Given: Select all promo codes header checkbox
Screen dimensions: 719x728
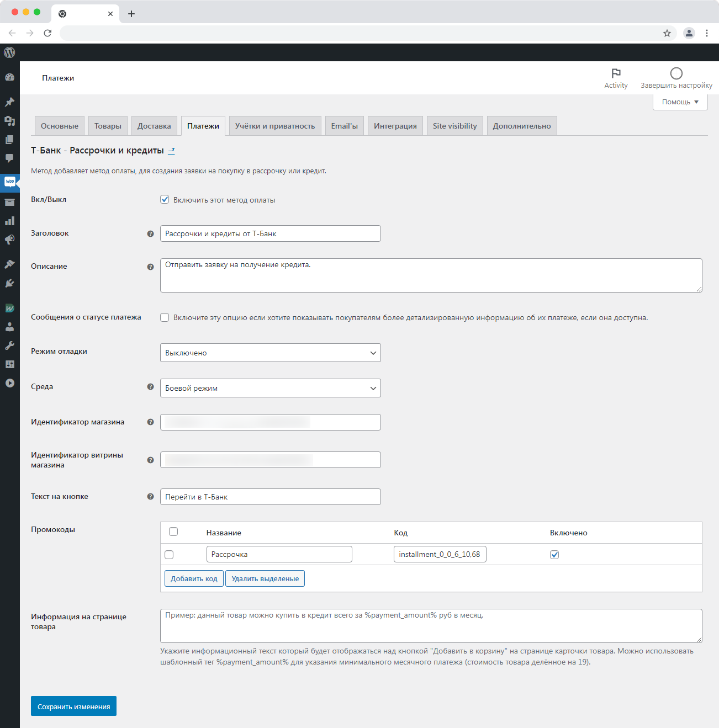Looking at the screenshot, I should 173,532.
